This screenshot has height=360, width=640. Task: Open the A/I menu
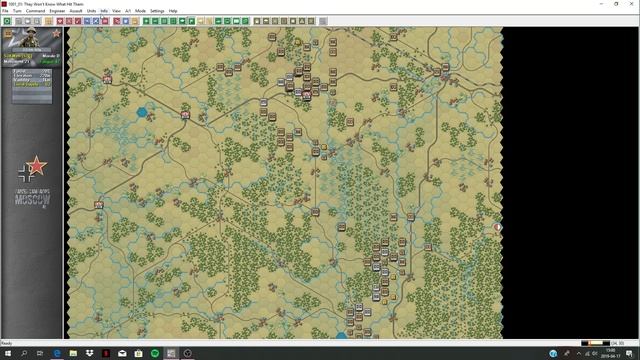pos(128,11)
